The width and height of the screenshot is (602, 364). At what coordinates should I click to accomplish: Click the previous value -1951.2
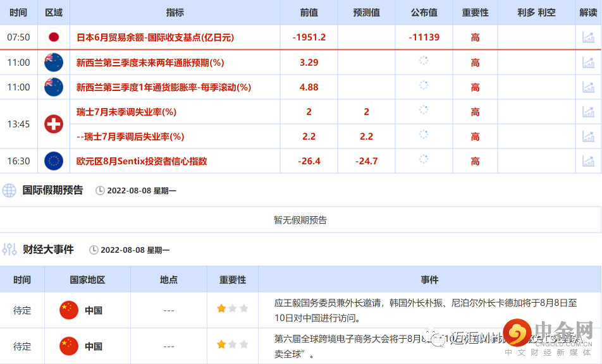[x=309, y=37]
